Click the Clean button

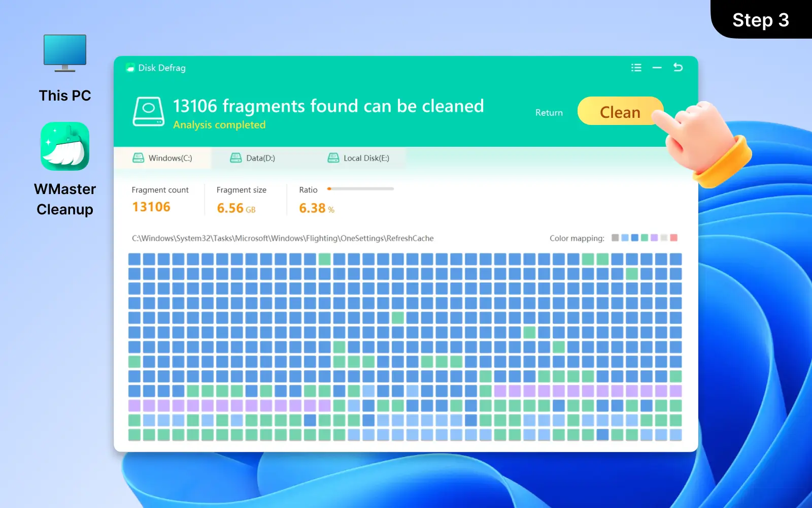pyautogui.click(x=620, y=112)
